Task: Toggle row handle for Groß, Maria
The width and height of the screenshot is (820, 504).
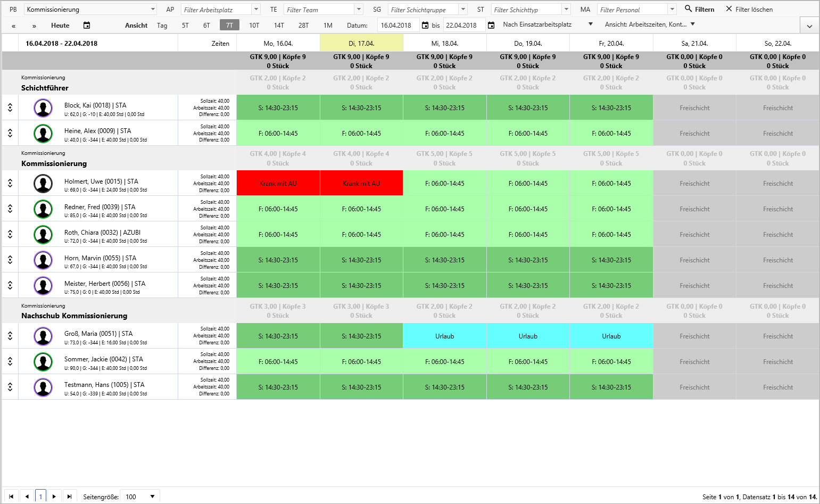Action: click(x=10, y=336)
